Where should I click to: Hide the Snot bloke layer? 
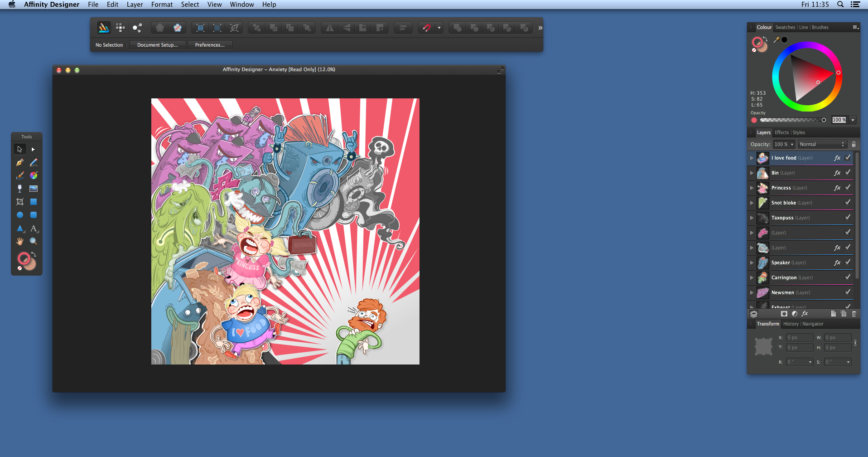tap(848, 203)
